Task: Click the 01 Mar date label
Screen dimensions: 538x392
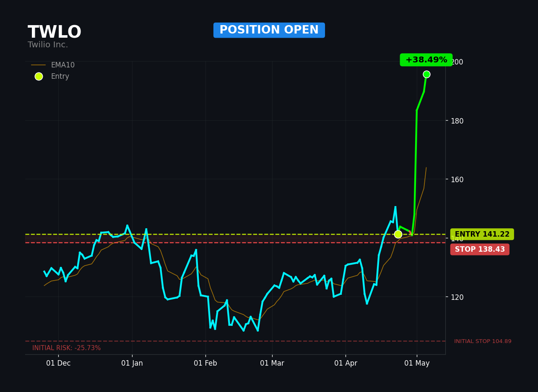Action: pos(272,363)
